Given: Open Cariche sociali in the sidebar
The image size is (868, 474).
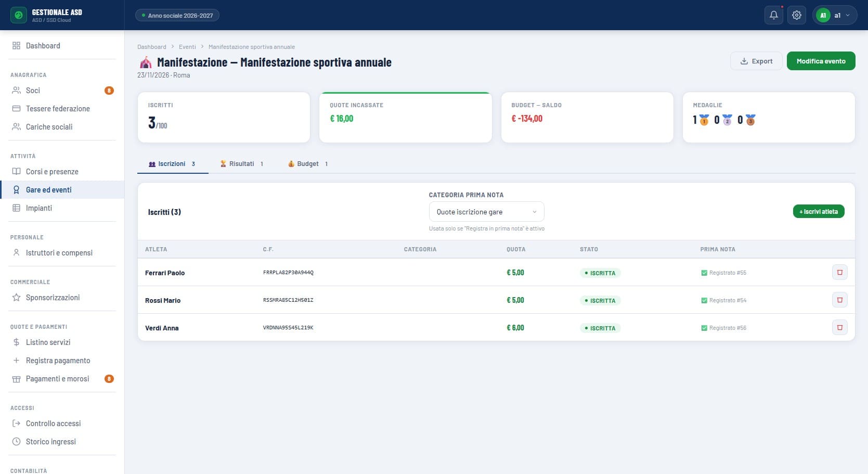Looking at the screenshot, I should (x=62, y=127).
